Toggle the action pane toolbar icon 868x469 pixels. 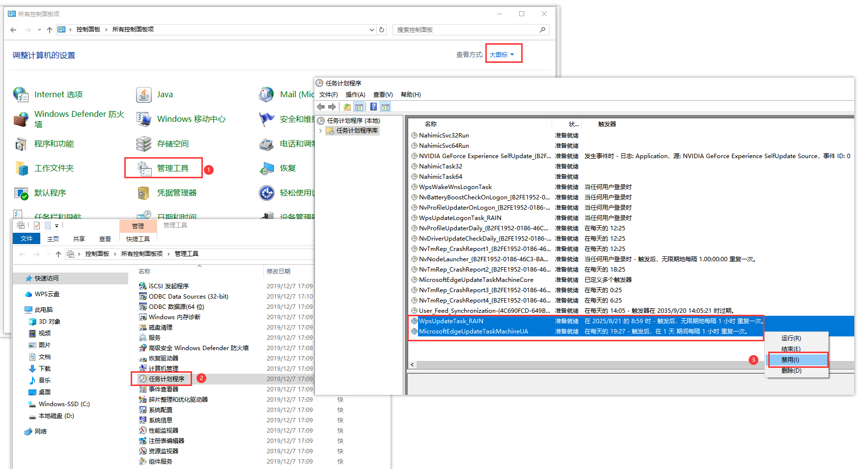(x=386, y=107)
